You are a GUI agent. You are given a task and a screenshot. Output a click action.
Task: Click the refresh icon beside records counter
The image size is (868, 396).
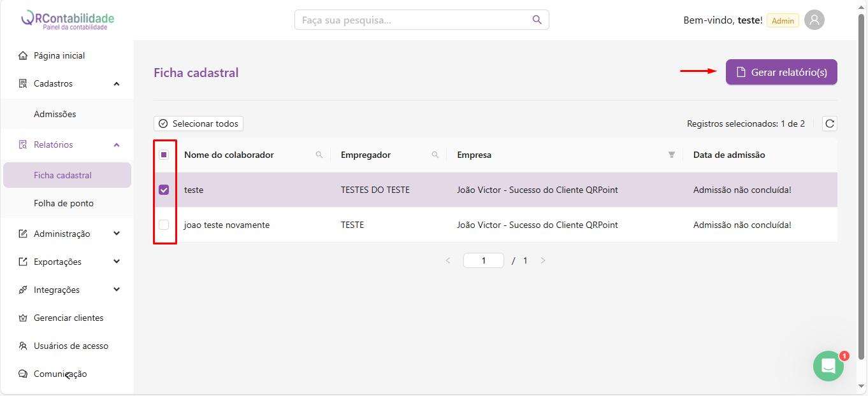[829, 124]
